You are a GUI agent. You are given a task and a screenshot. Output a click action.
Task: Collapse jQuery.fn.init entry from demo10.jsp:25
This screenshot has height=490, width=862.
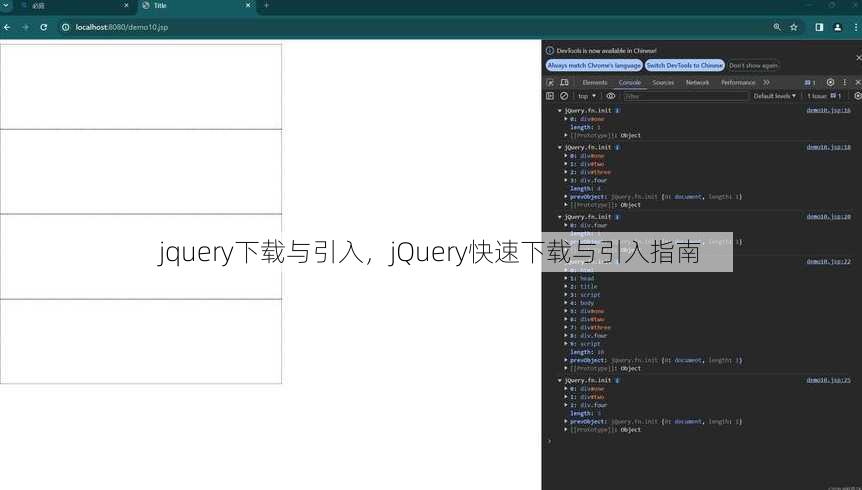tap(560, 381)
